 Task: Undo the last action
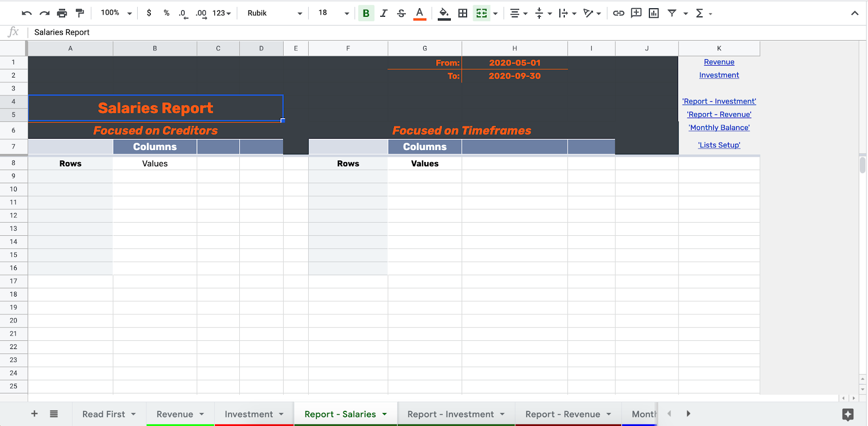[27, 13]
